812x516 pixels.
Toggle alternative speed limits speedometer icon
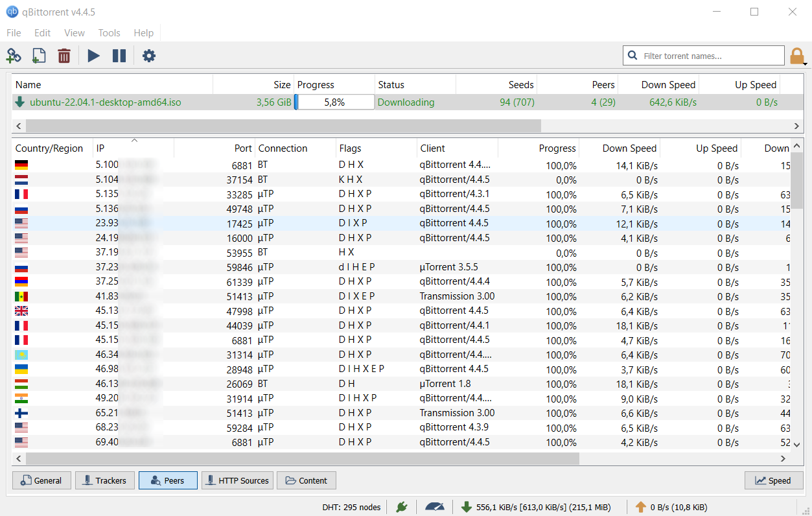click(435, 507)
